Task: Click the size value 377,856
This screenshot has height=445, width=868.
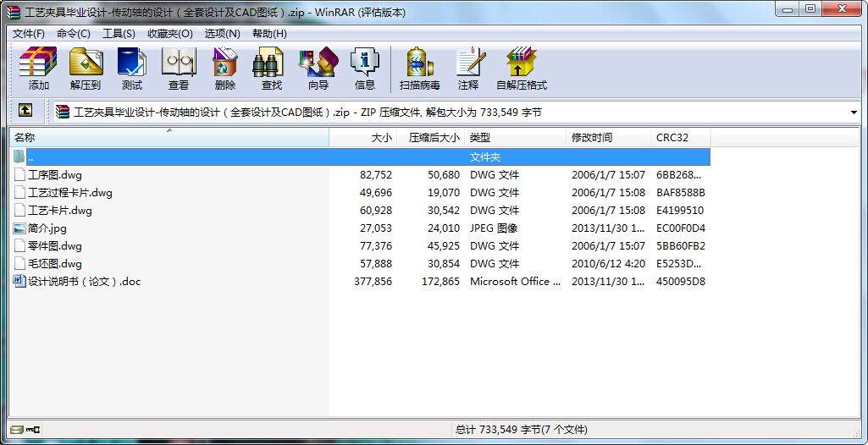Action: click(373, 281)
